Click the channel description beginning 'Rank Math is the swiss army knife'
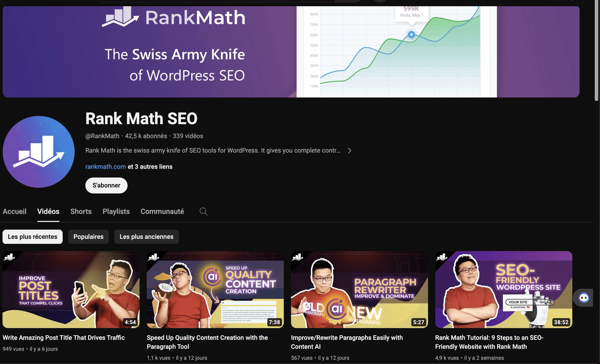The width and height of the screenshot is (600, 364). pyautogui.click(x=213, y=150)
